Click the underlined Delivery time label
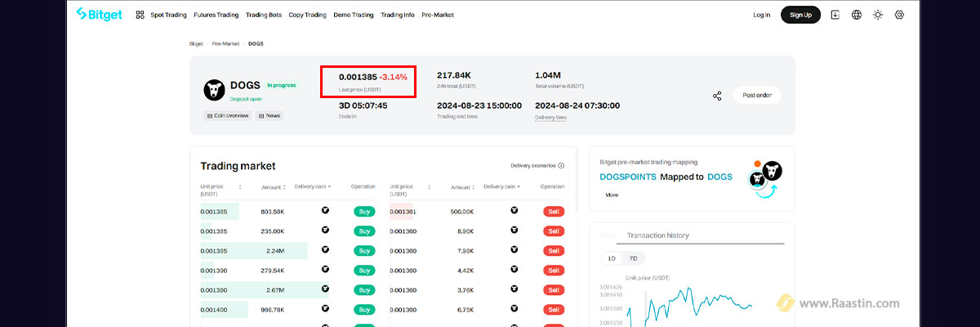This screenshot has width=980, height=327. 550,117
